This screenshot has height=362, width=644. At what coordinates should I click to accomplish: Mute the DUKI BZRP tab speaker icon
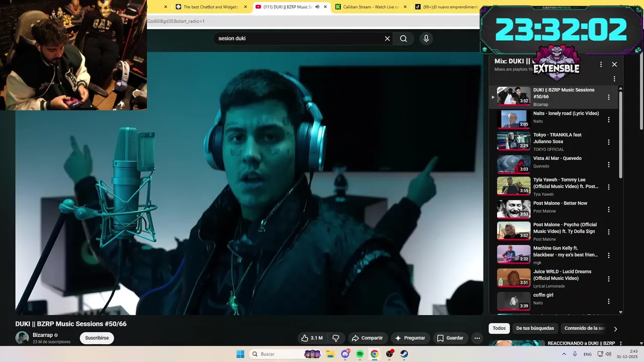click(317, 7)
